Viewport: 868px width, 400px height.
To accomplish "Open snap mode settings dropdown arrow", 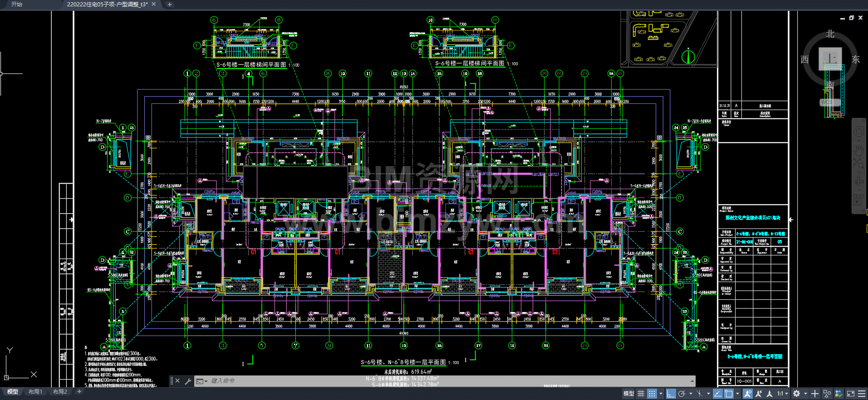I will [661, 394].
